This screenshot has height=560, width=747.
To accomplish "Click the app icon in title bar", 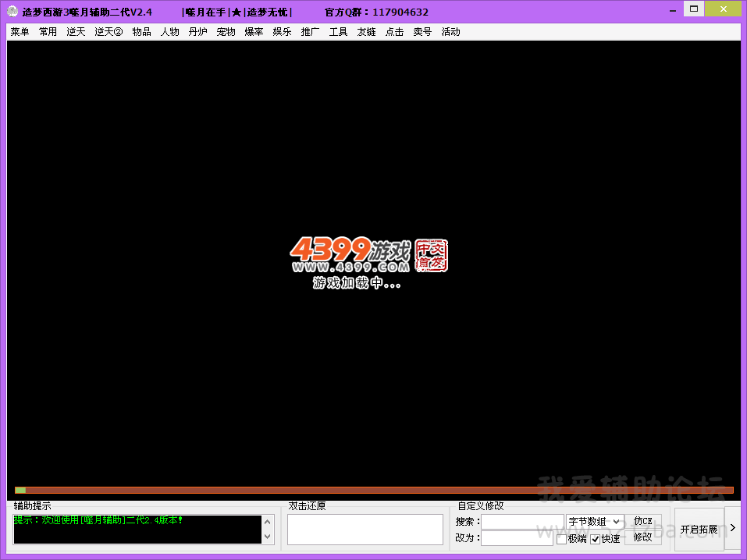I will click(x=12, y=12).
